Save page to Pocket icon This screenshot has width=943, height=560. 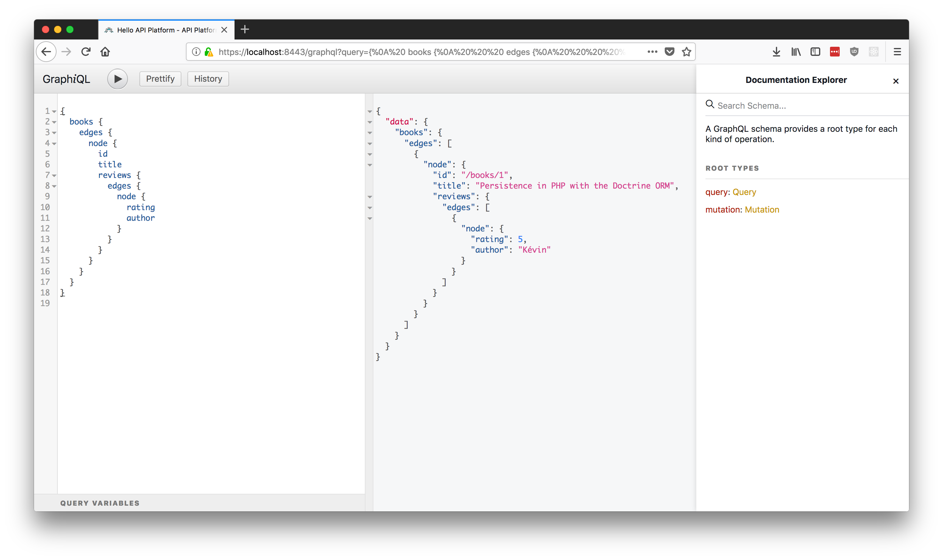pyautogui.click(x=669, y=52)
